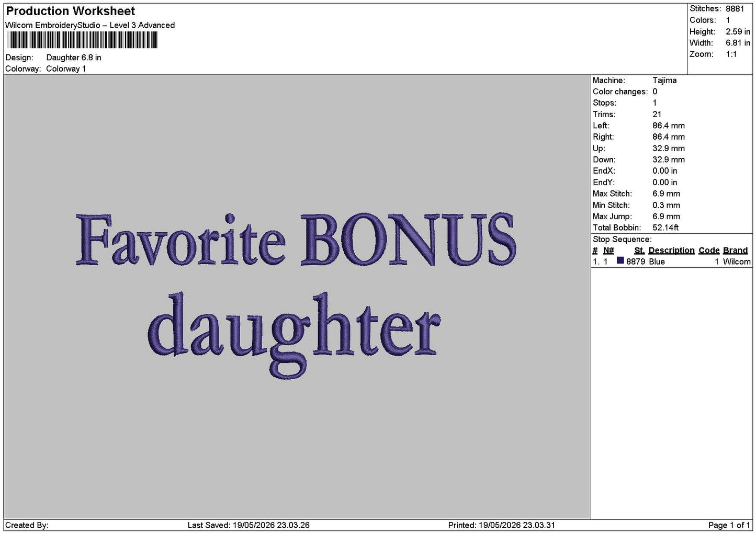Click the Trims value 21
The image size is (756, 534).
(657, 115)
